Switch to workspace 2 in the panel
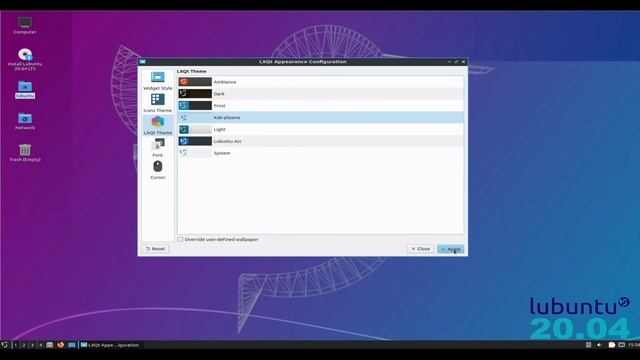Viewport: 640px width, 360px height. tap(24, 345)
